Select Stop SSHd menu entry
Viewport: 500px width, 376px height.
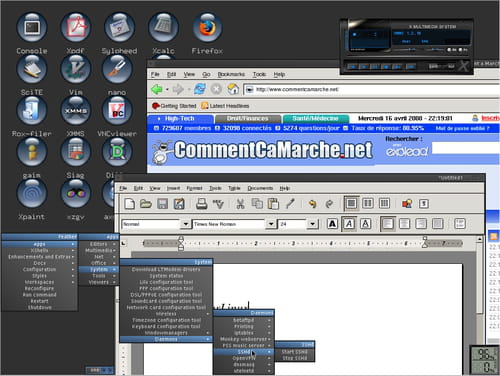(x=294, y=358)
